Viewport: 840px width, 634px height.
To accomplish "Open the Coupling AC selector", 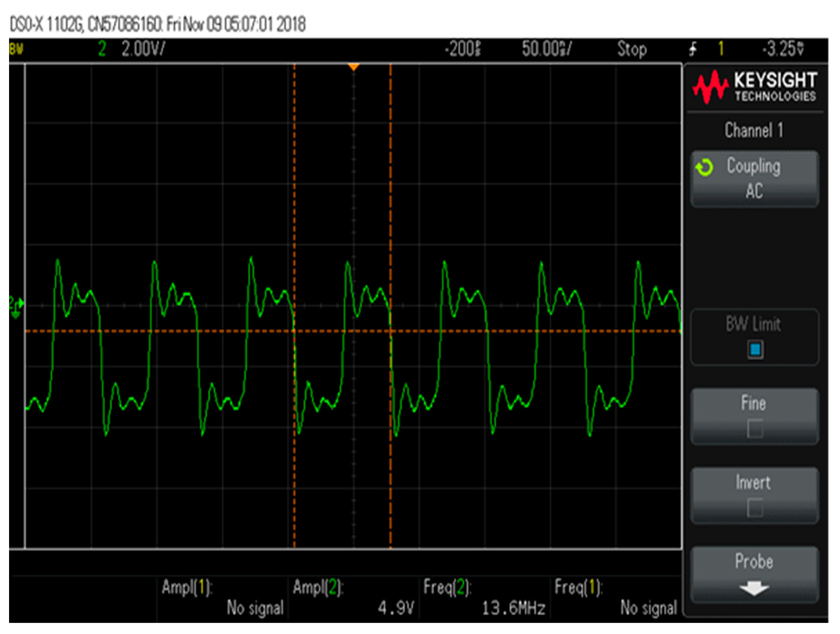I will click(754, 178).
